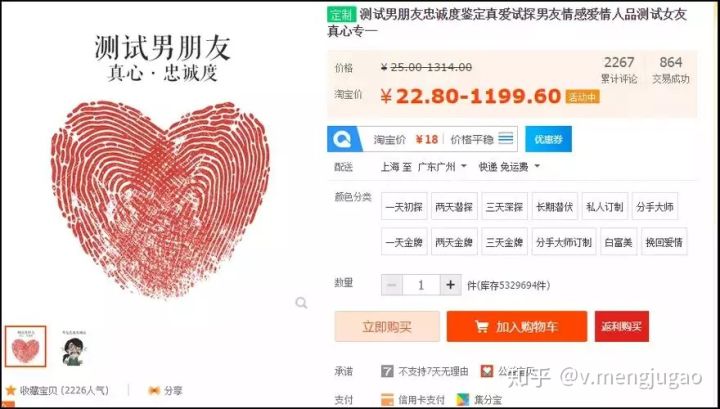The image size is (720, 409).
Task: Click the blue 优惠券 coupon button
Action: point(548,139)
